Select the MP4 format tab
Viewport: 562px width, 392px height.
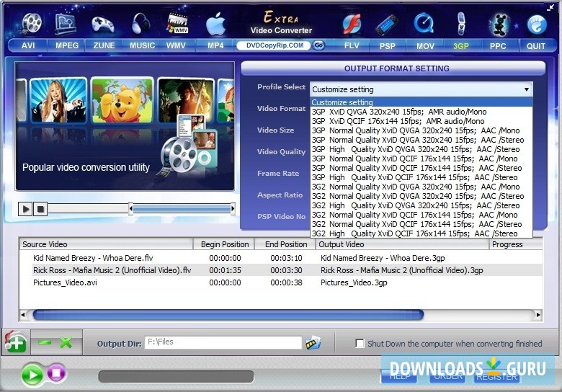[215, 46]
